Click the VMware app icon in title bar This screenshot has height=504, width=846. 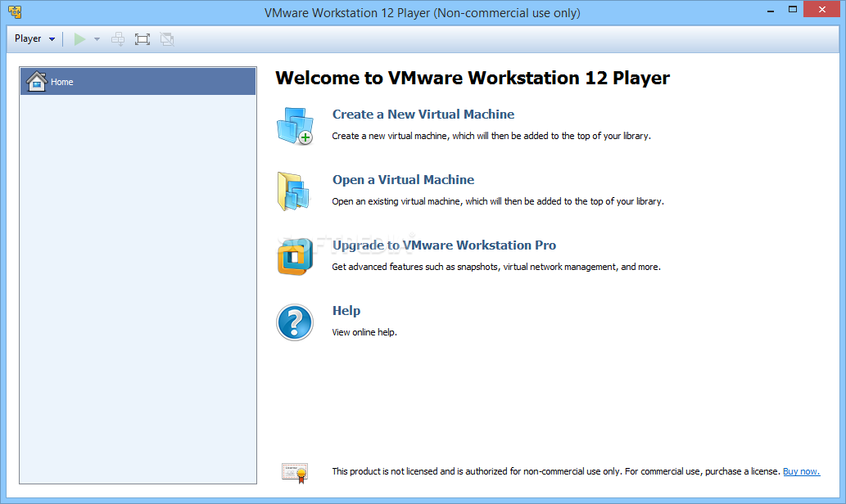tap(15, 11)
